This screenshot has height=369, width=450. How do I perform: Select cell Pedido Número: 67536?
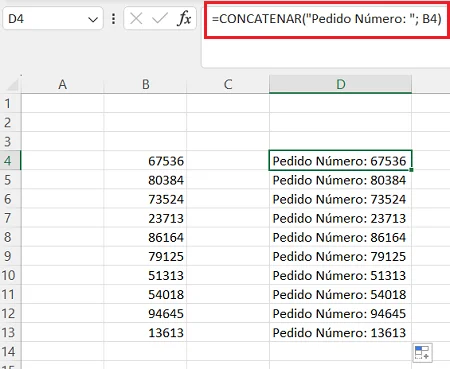click(340, 161)
